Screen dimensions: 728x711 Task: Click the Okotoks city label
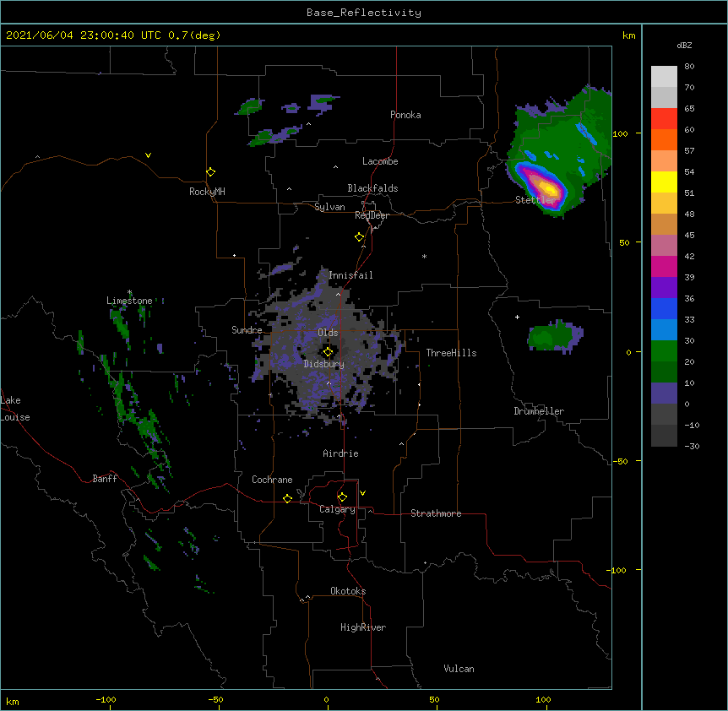[x=348, y=591]
